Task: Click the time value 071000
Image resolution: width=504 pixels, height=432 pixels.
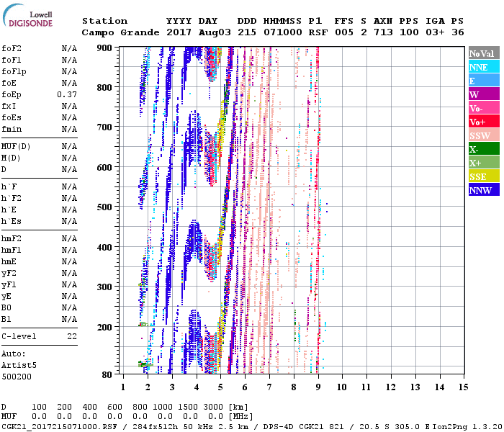Action: click(x=282, y=32)
